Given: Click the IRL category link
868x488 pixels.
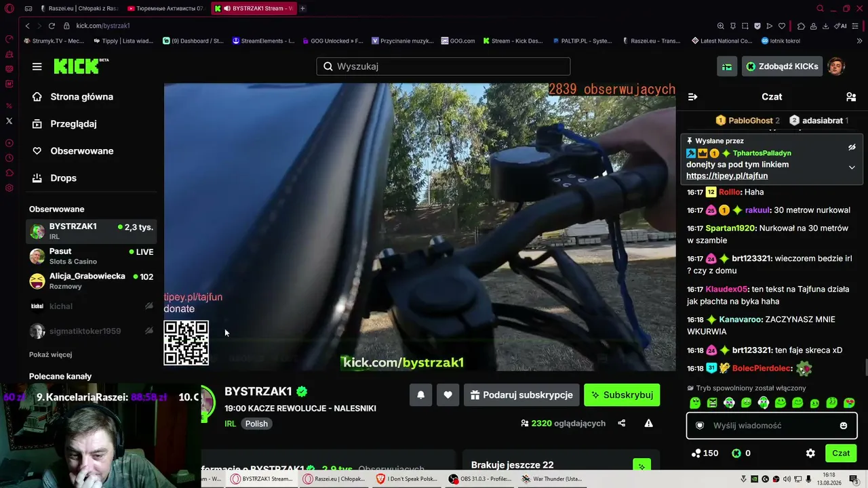Looking at the screenshot, I should pyautogui.click(x=230, y=424).
